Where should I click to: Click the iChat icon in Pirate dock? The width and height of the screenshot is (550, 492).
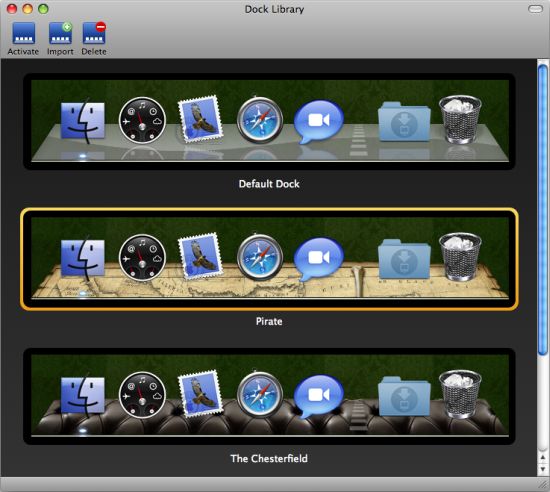[318, 258]
